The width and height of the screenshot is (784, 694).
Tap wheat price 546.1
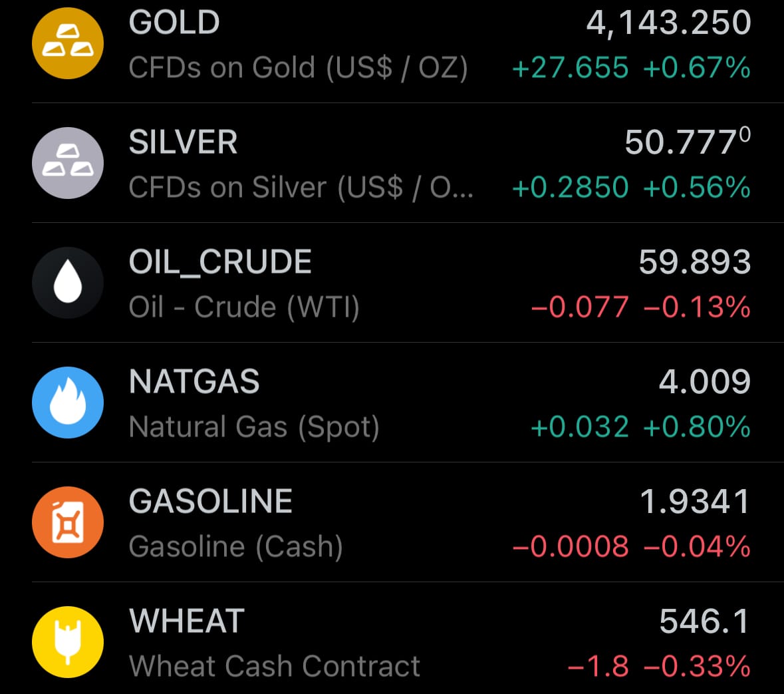tap(704, 621)
